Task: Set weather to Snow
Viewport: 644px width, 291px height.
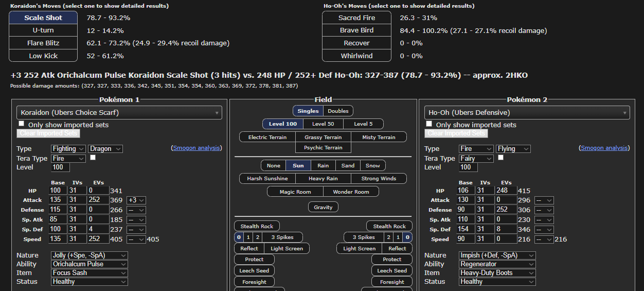Action: point(373,165)
